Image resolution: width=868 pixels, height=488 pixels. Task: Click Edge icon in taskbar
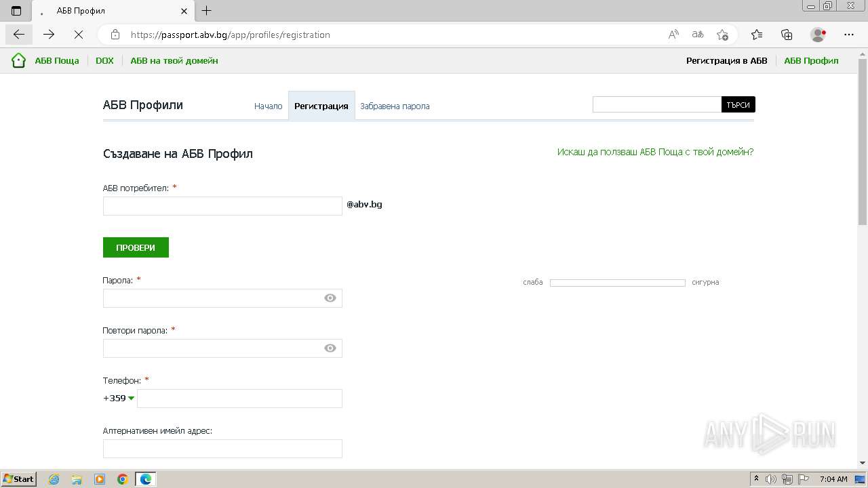tap(146, 479)
